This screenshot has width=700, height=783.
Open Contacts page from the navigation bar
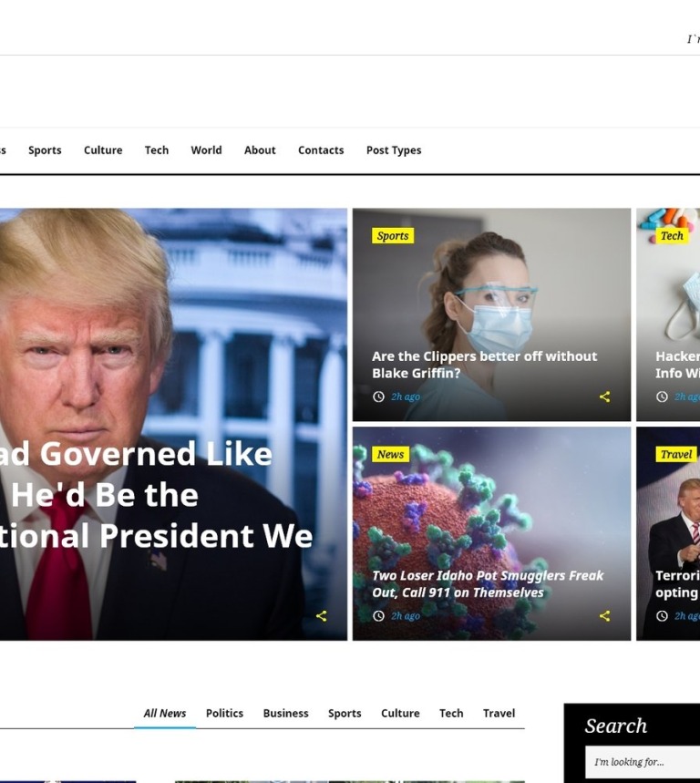tap(321, 150)
